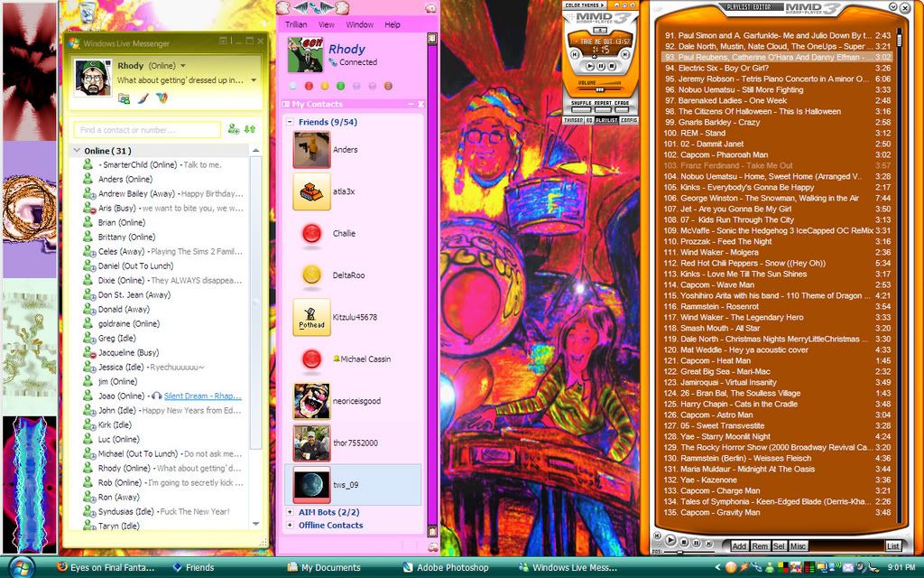924x578 pixels.
Task: Click previous track button in MMD3 main player
Action: point(575,54)
